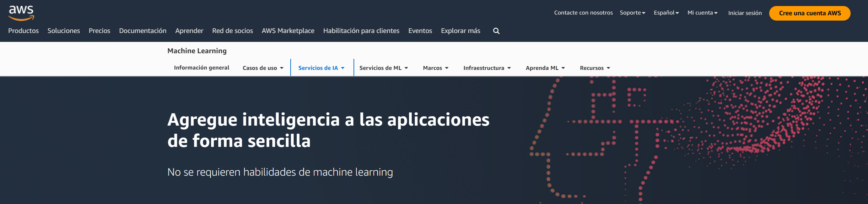This screenshot has height=204, width=868.
Task: Click Contacte con nosotros link
Action: (x=583, y=13)
